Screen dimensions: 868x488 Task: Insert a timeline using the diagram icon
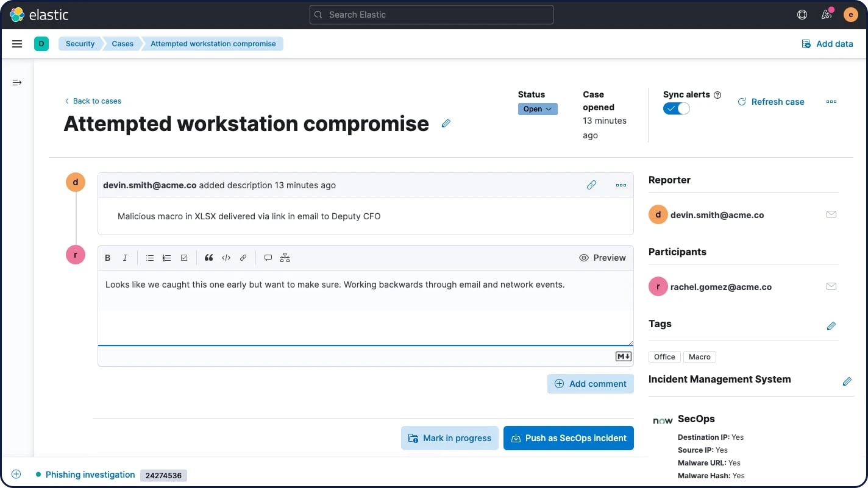(285, 258)
